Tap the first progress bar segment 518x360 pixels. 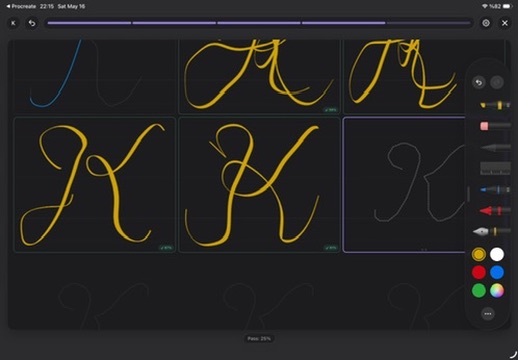click(89, 23)
